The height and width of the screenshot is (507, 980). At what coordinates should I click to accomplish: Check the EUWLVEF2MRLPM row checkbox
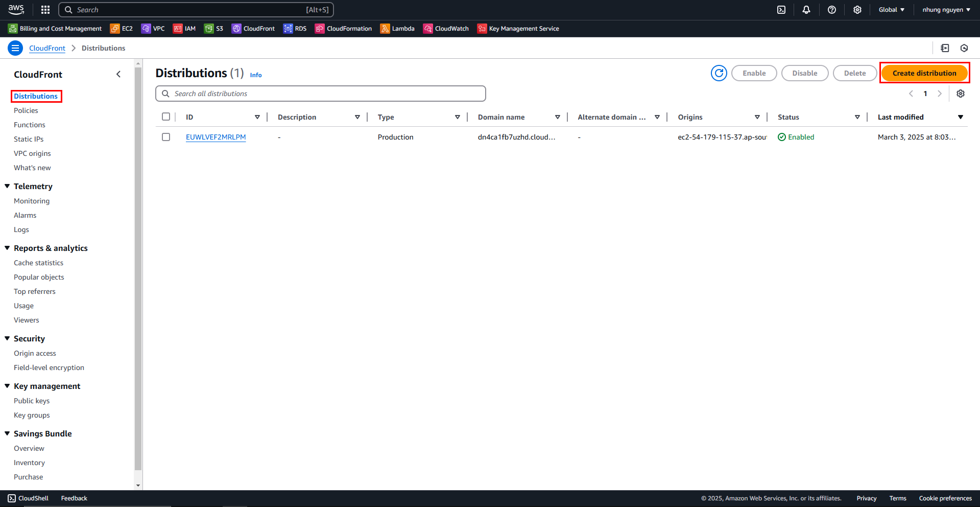click(166, 137)
